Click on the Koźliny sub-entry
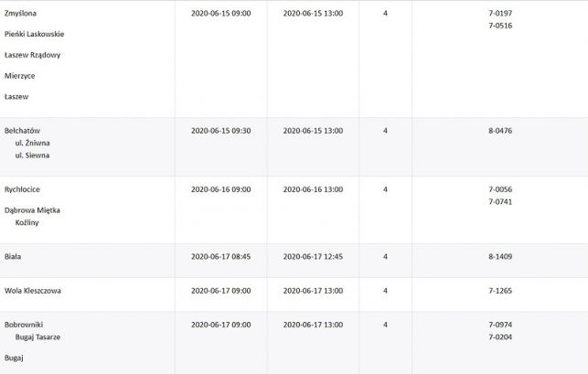Screen dimensions: 588x374 click(x=28, y=222)
